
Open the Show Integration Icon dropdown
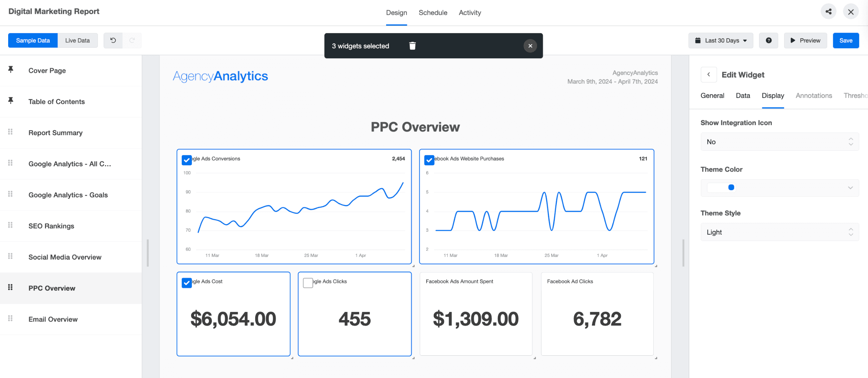[779, 142]
